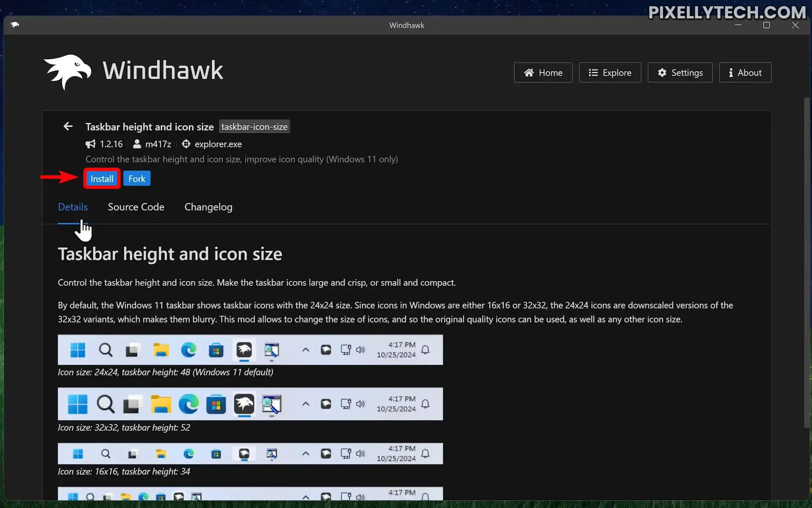Click the m417z author name
The image size is (812, 508).
(x=158, y=144)
